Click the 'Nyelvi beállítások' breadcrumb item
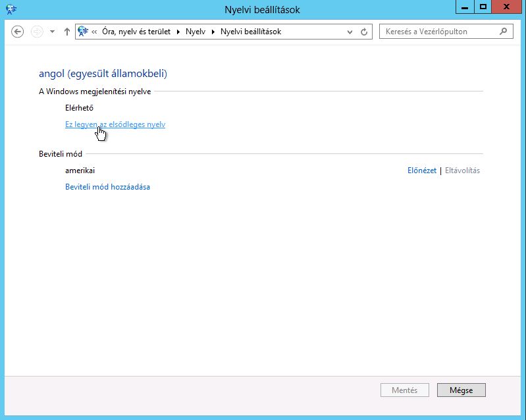526x420 pixels. pos(251,32)
